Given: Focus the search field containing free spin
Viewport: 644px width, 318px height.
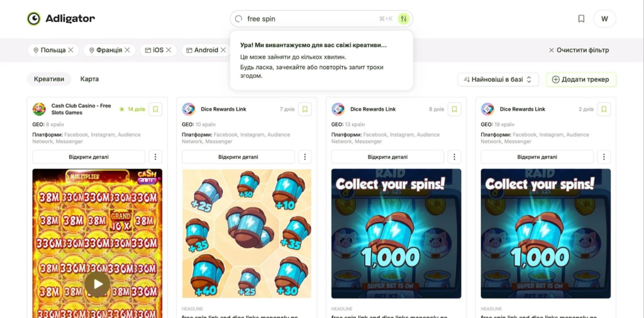Looking at the screenshot, I should (x=312, y=19).
